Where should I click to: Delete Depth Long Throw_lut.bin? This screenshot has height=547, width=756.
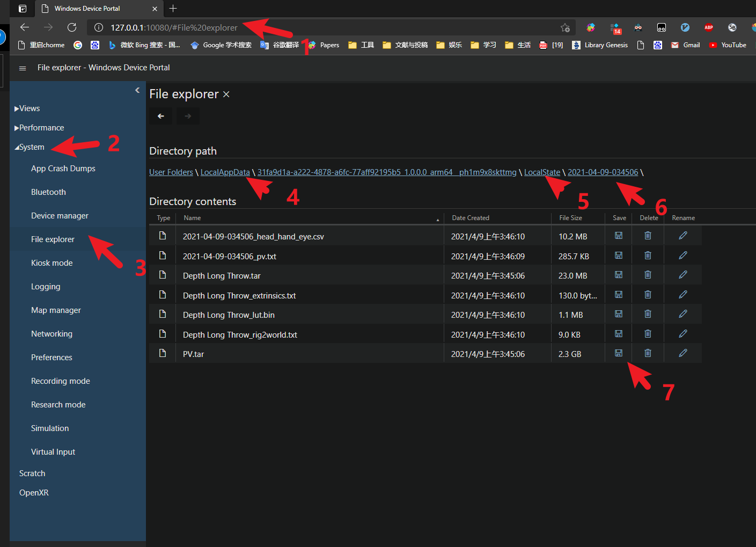(648, 314)
